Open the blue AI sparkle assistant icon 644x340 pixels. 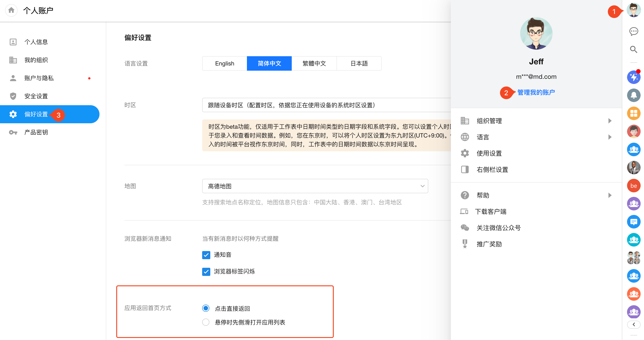pyautogui.click(x=634, y=77)
